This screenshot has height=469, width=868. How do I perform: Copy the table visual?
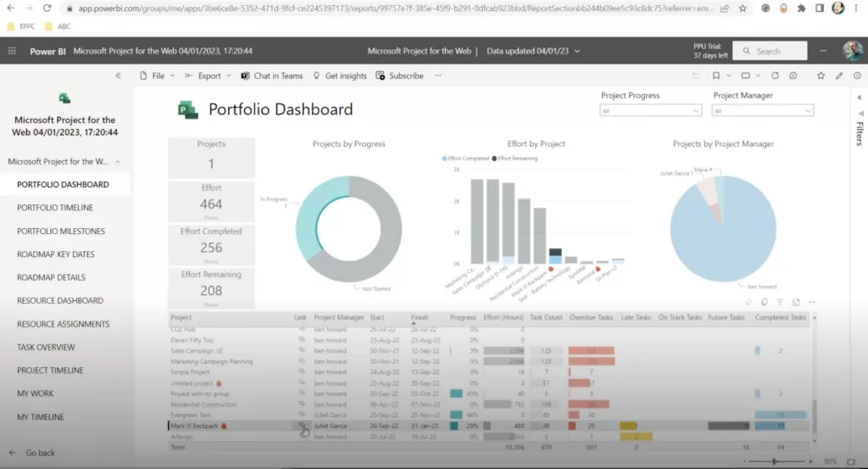click(x=765, y=302)
